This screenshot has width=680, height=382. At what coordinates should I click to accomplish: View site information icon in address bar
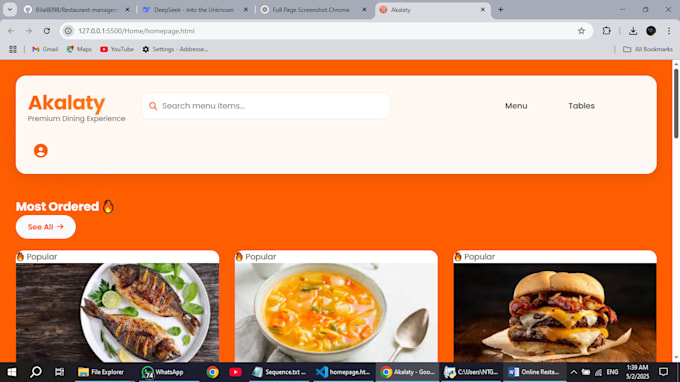[x=68, y=31]
